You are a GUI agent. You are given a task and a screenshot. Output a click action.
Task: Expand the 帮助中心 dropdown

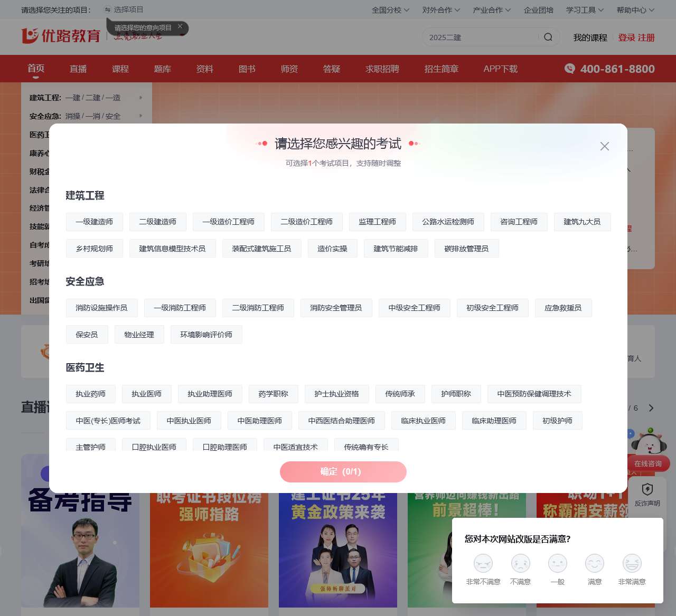pos(635,10)
